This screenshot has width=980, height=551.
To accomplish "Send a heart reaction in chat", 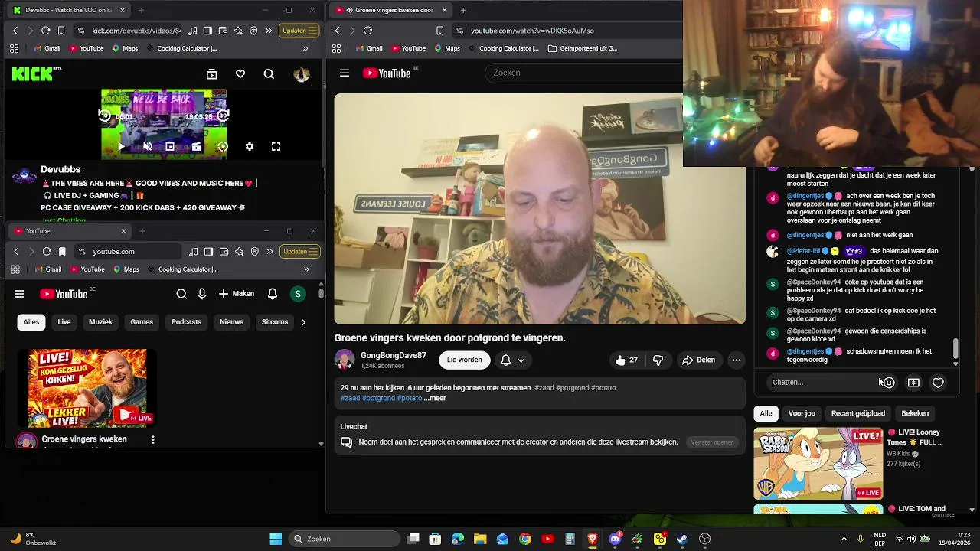I will [x=938, y=383].
